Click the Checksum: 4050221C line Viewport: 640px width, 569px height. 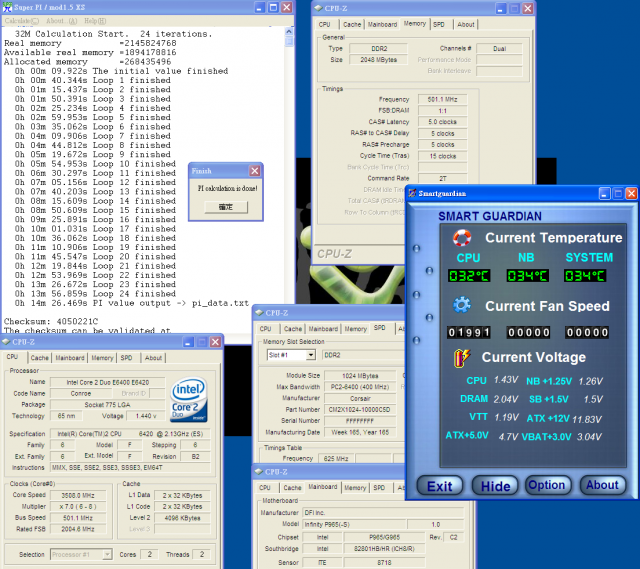pyautogui.click(x=51, y=321)
